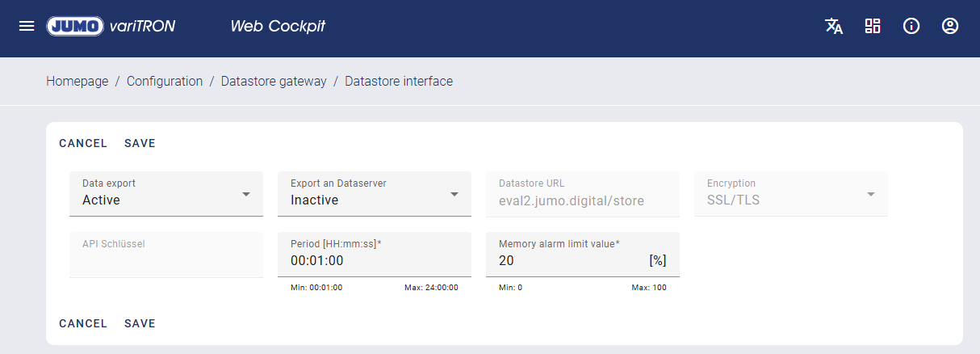The height and width of the screenshot is (354, 980).
Task: Click the top SAVE button
Action: tap(140, 144)
